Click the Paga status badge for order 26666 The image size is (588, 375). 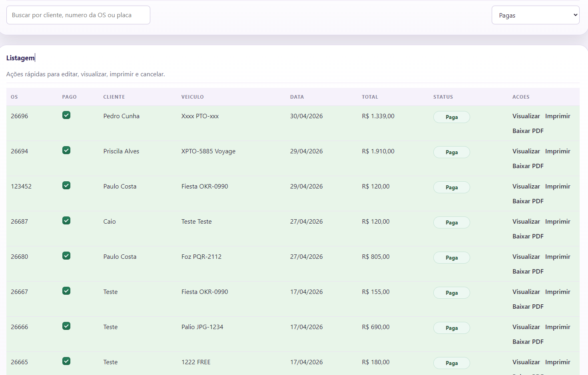pyautogui.click(x=452, y=328)
